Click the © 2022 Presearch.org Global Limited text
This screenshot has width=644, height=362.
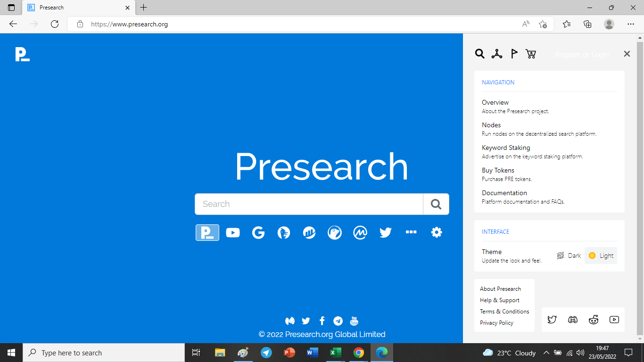pos(322,334)
